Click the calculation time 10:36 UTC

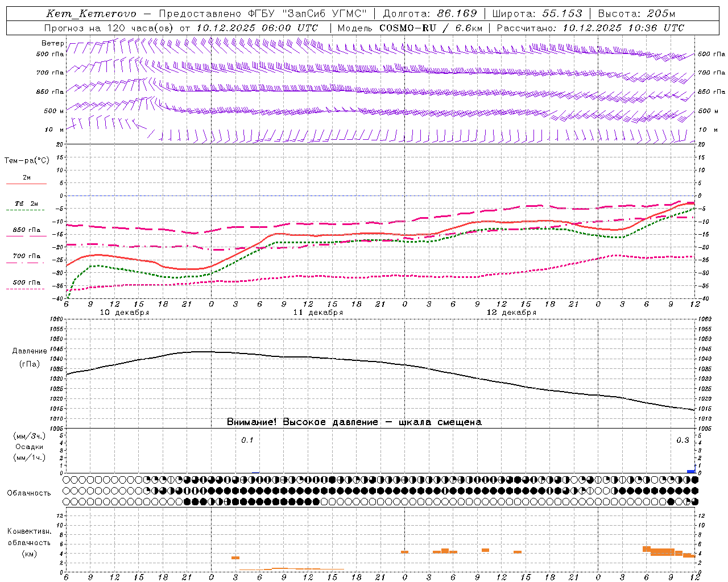point(656,28)
